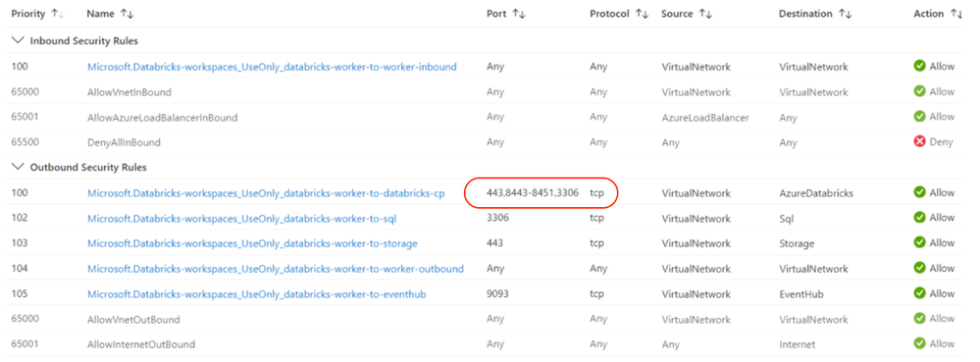Sort by Name column arrows

127,13
